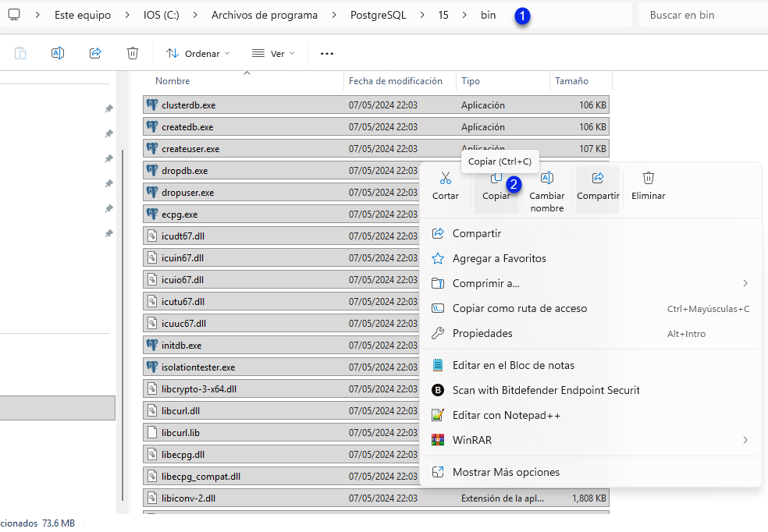The width and height of the screenshot is (768, 532).
Task: Select the icuio67.dll file name
Action: (183, 280)
